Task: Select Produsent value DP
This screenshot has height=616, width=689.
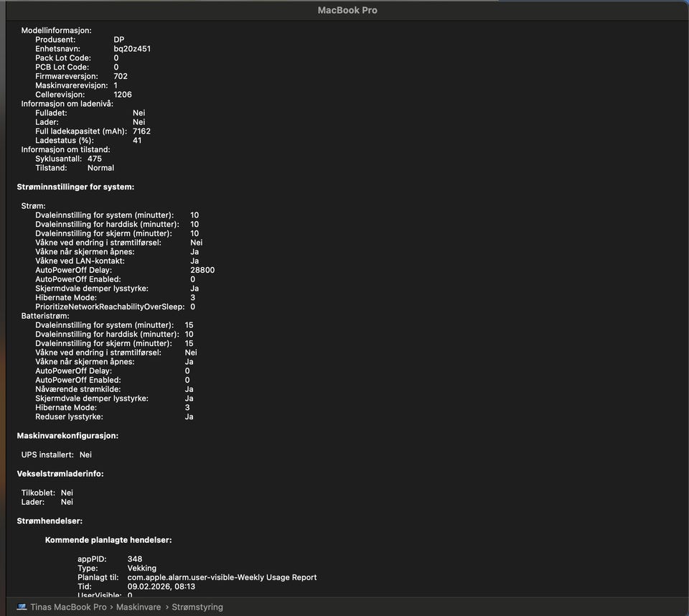Action: click(118, 39)
